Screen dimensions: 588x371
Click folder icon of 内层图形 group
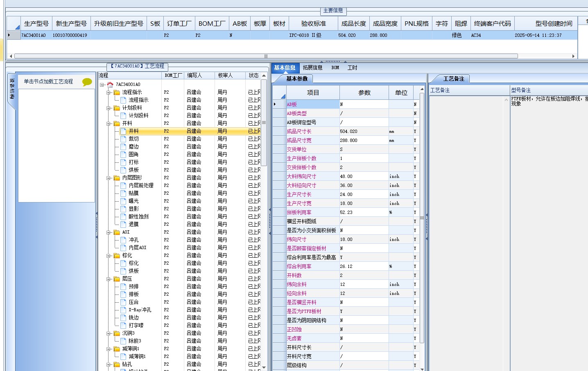117,178
